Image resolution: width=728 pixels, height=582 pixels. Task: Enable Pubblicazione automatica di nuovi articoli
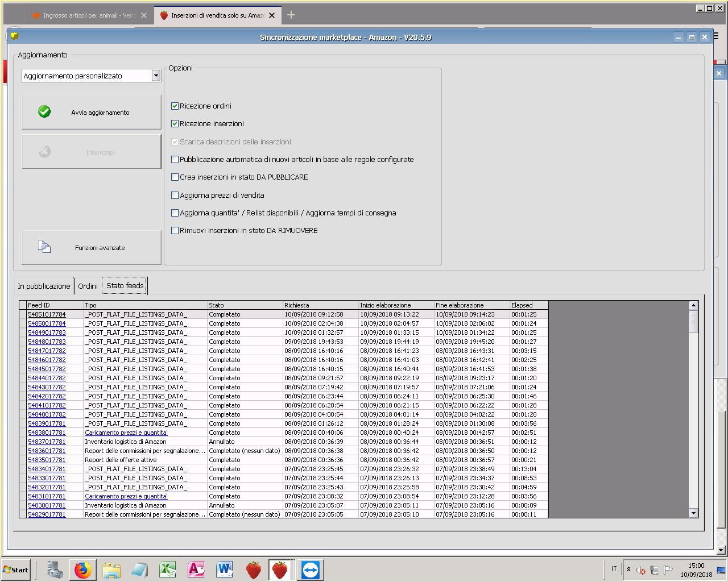[175, 159]
